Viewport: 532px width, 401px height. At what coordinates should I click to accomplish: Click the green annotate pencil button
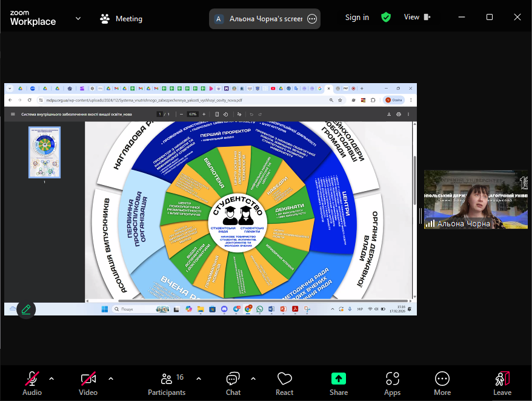pyautogui.click(x=26, y=309)
